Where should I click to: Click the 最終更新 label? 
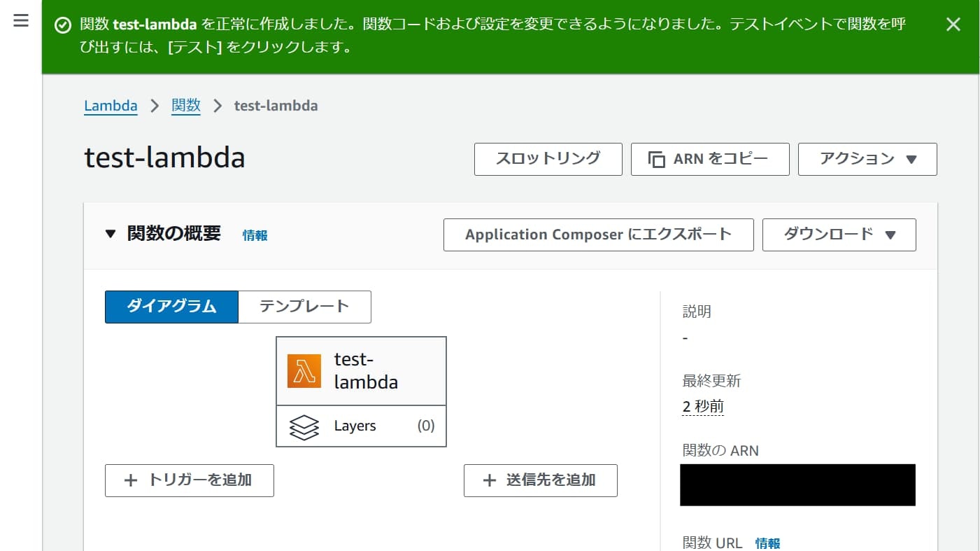click(711, 382)
